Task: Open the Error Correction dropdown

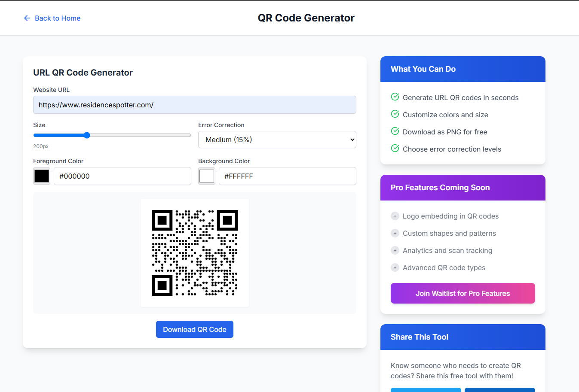Action: [277, 140]
